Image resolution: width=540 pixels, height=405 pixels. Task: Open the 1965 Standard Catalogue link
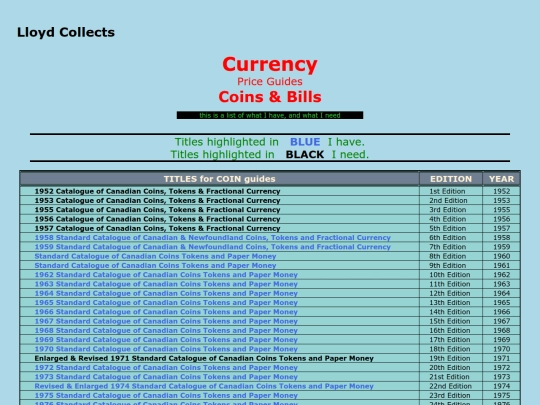(166, 303)
